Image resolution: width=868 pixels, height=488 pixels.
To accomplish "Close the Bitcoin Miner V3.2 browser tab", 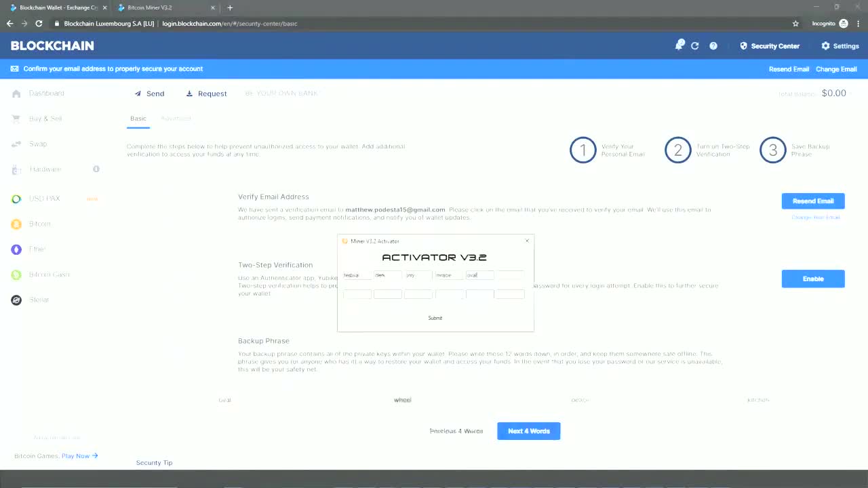I will point(213,8).
